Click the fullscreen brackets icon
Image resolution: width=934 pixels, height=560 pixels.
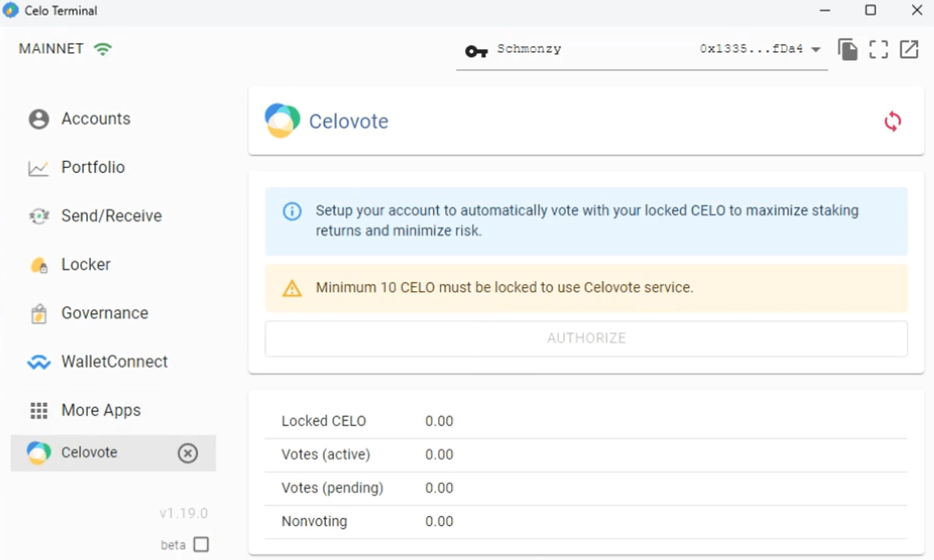click(878, 49)
